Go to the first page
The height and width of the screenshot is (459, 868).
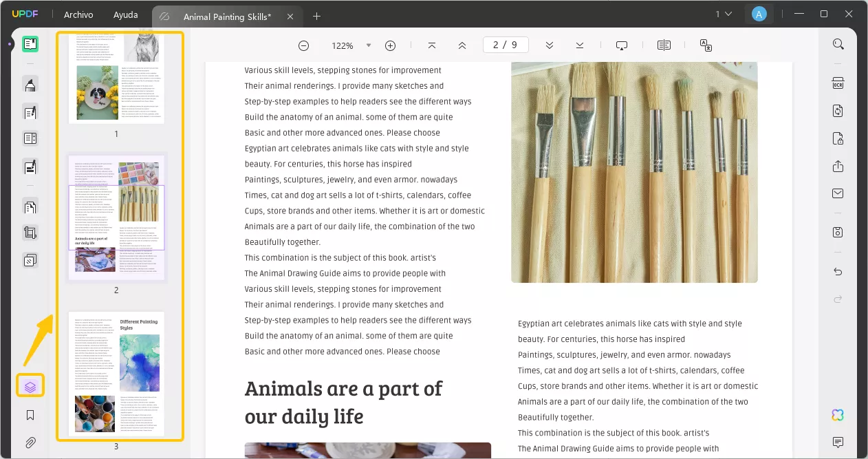pos(432,45)
